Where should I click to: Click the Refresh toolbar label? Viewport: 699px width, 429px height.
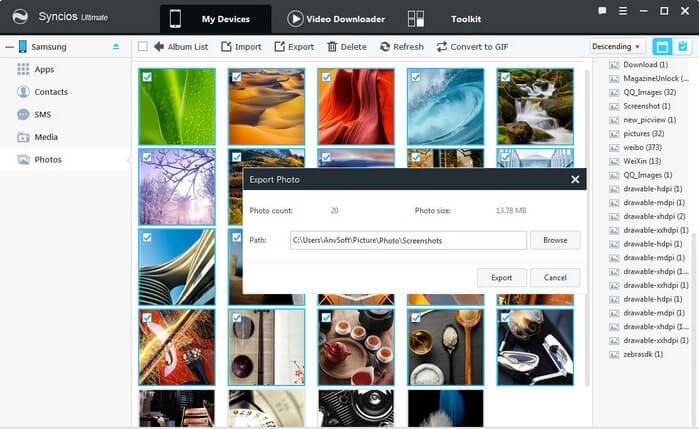[408, 46]
